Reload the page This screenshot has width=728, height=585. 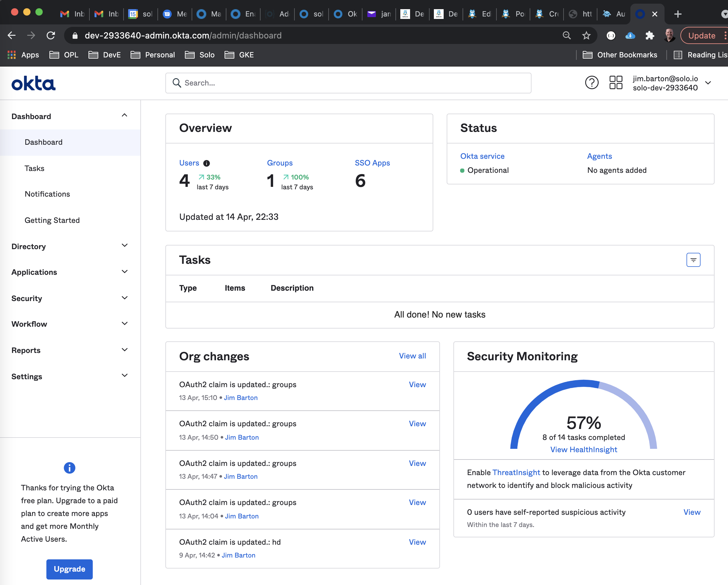click(51, 35)
